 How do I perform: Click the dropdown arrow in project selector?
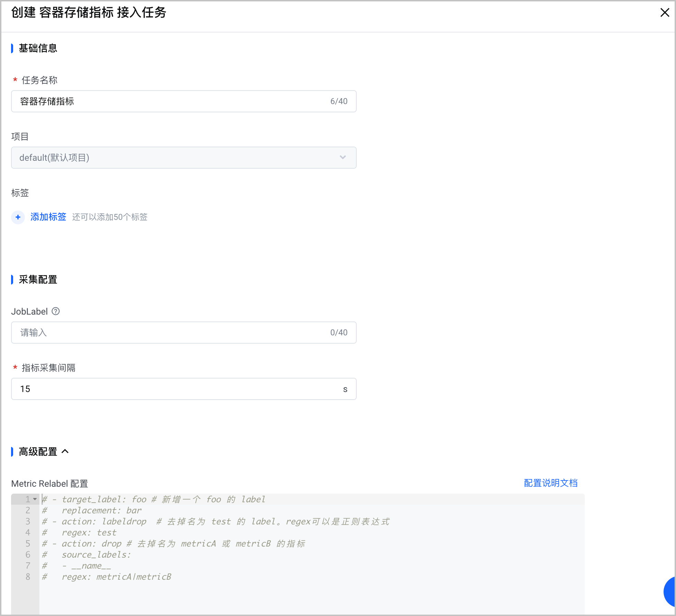[342, 158]
